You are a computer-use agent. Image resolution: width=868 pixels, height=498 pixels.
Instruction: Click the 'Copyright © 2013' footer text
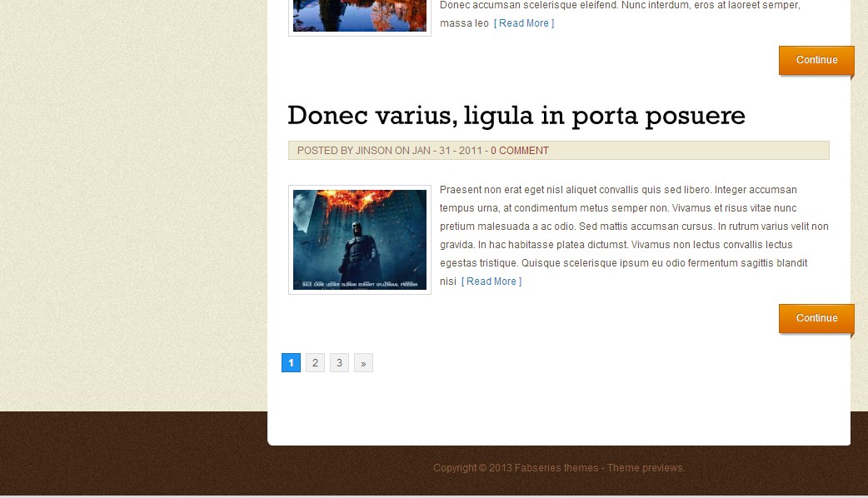471,468
